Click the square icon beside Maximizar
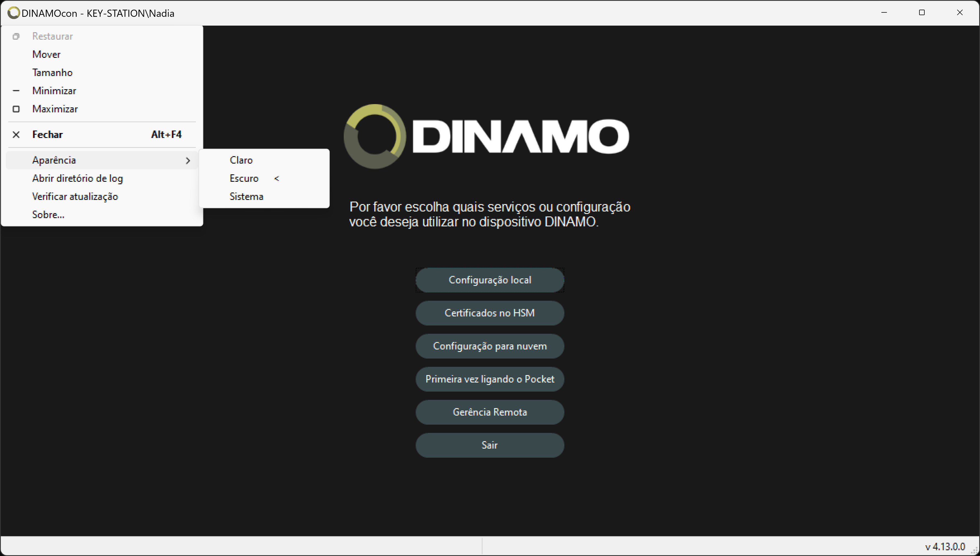The height and width of the screenshot is (556, 980). pyautogui.click(x=16, y=109)
